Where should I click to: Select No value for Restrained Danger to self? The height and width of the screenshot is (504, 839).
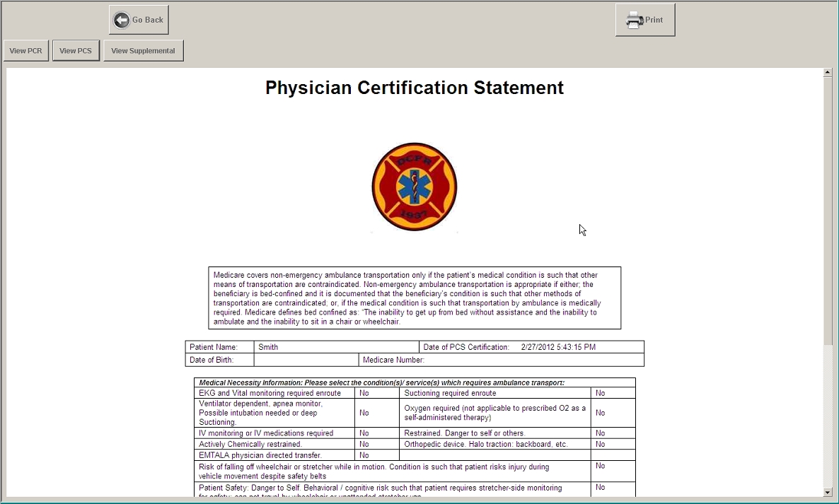coord(600,433)
